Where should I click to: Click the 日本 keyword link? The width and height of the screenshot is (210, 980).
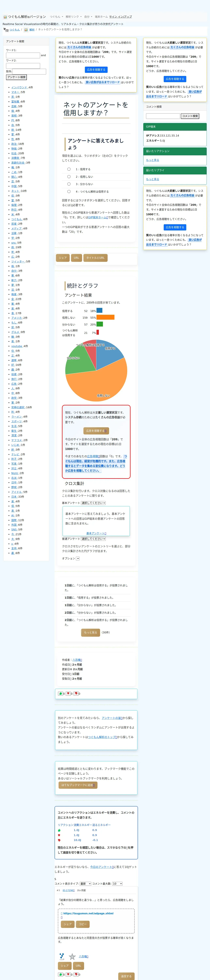point(14,497)
